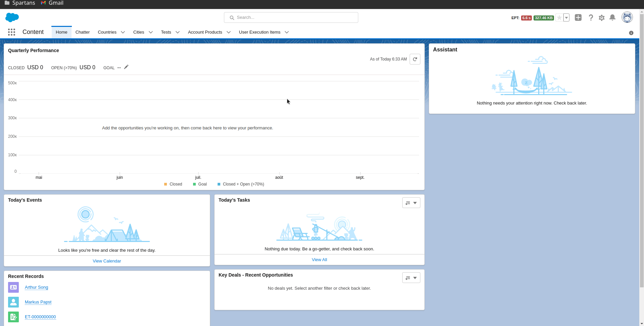Open the Setup gear menu
This screenshot has height=326, width=644.
click(x=602, y=18)
